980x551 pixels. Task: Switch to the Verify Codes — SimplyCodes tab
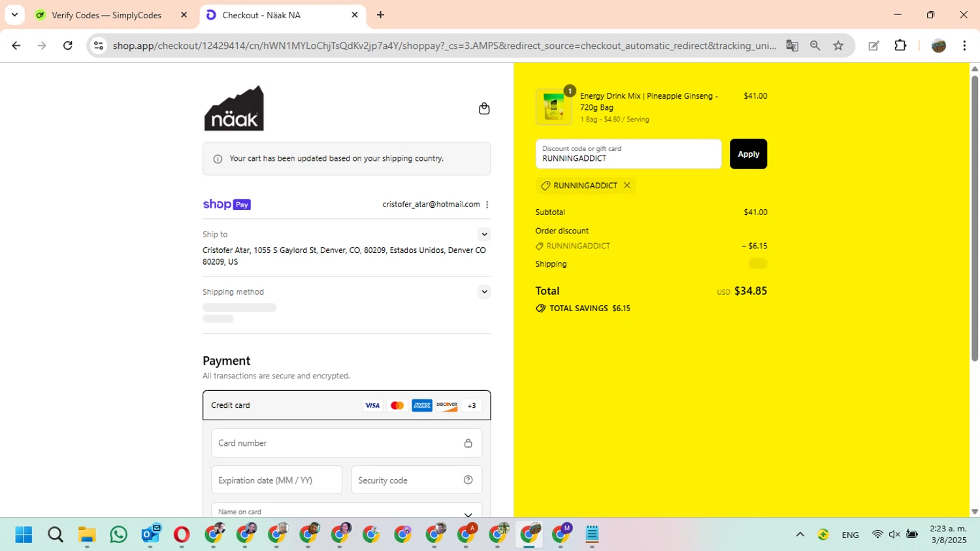pos(106,15)
